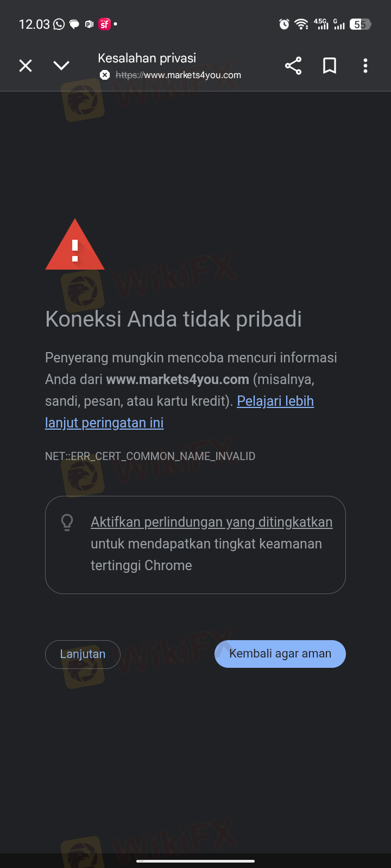
Task: Open the Aktifkan perlindungan yang ditingkatkan link
Action: click(x=212, y=522)
